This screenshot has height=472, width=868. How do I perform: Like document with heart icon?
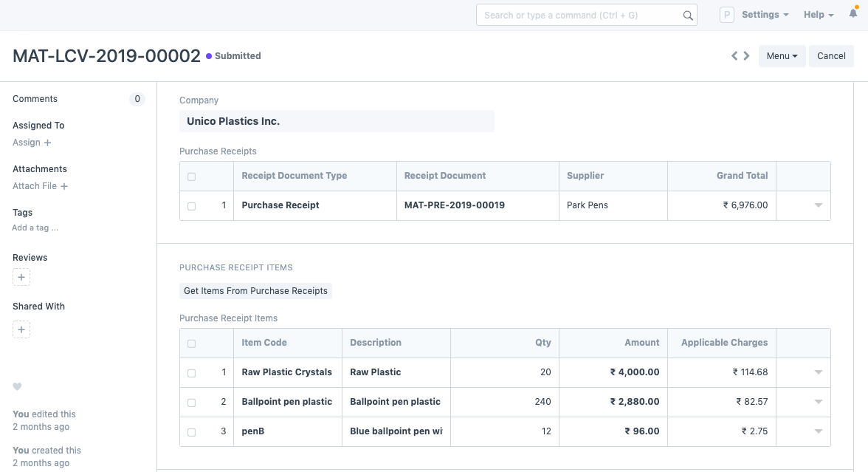[18, 387]
